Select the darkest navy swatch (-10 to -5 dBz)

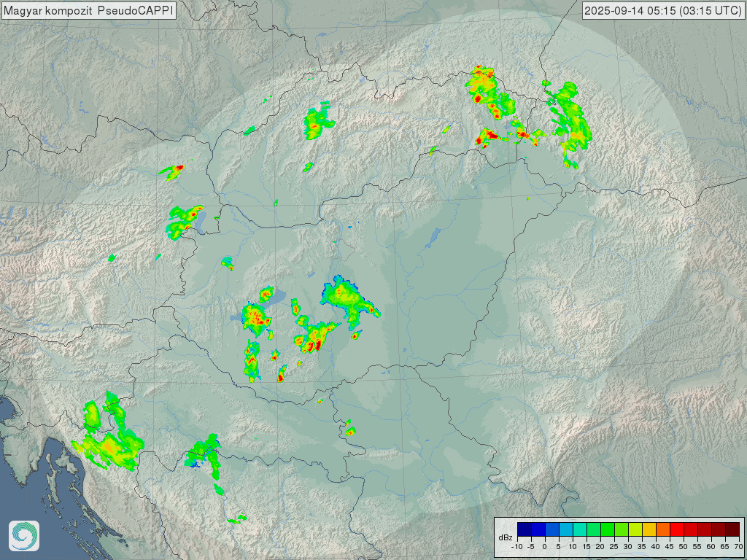tap(525, 529)
